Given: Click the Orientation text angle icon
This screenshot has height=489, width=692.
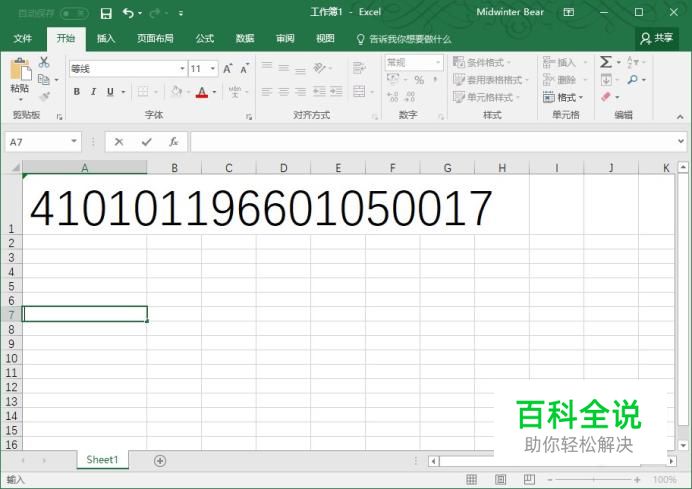Looking at the screenshot, I should (319, 68).
